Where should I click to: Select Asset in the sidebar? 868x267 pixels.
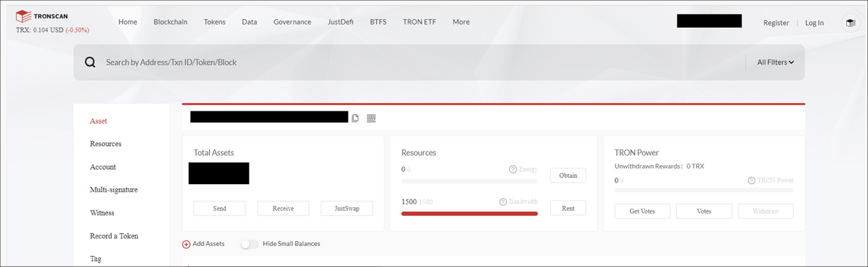click(98, 121)
